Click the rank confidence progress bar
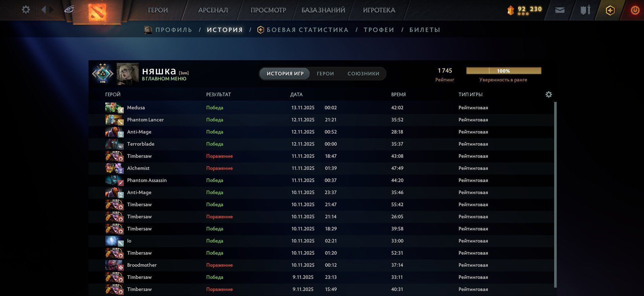 (x=503, y=71)
